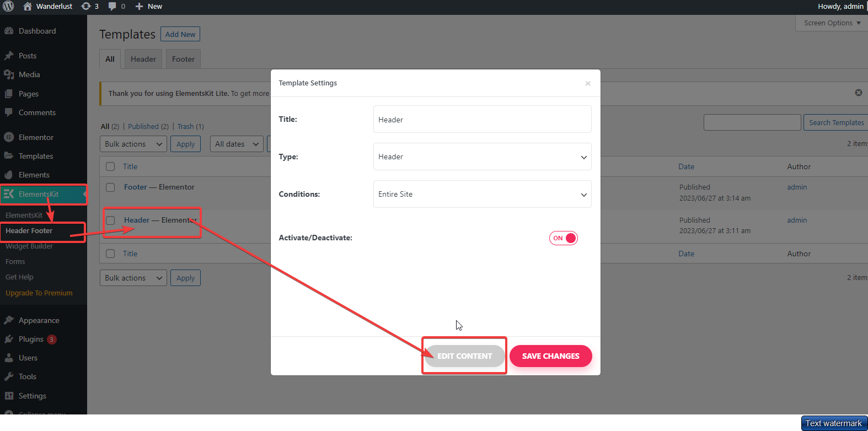Open Header Footer submenu item
This screenshot has height=431, width=868.
29,231
